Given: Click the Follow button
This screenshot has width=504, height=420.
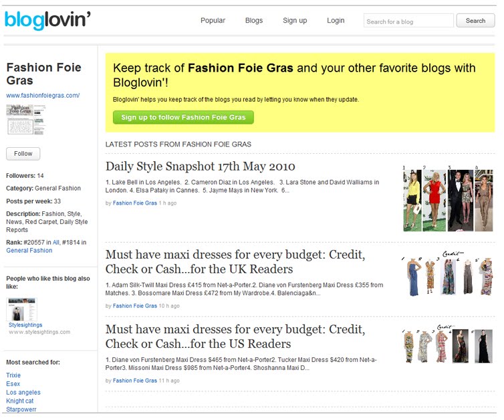Looking at the screenshot, I should pyautogui.click(x=23, y=154).
